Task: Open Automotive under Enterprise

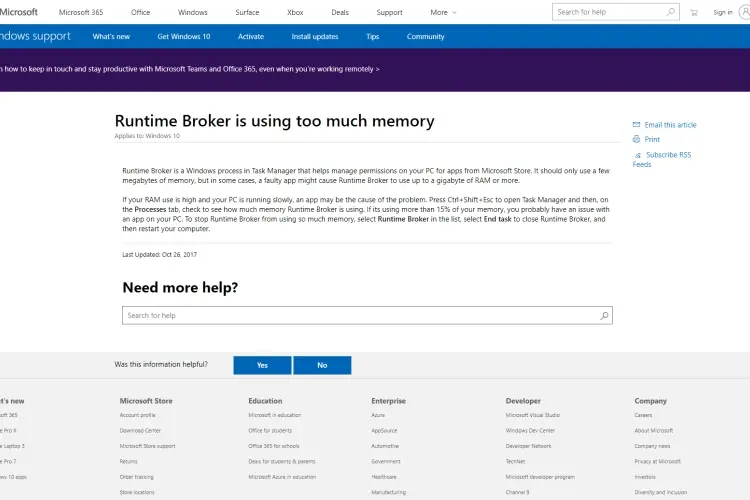Action: pyautogui.click(x=385, y=446)
